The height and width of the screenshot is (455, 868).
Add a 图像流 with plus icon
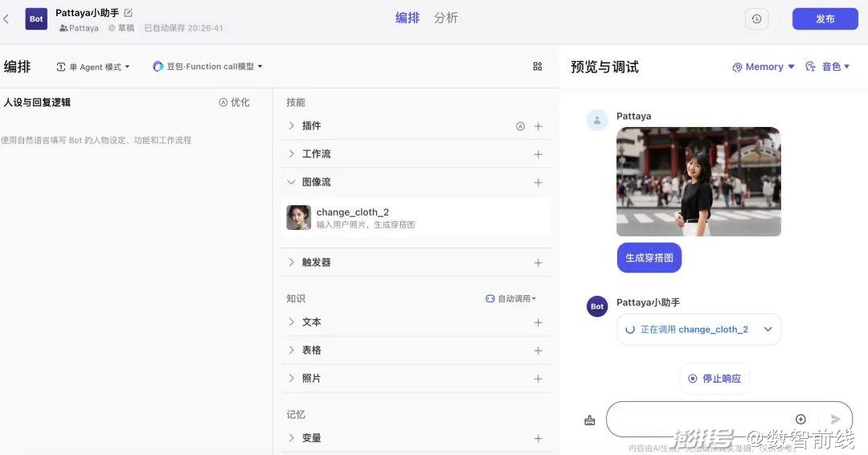pos(538,182)
